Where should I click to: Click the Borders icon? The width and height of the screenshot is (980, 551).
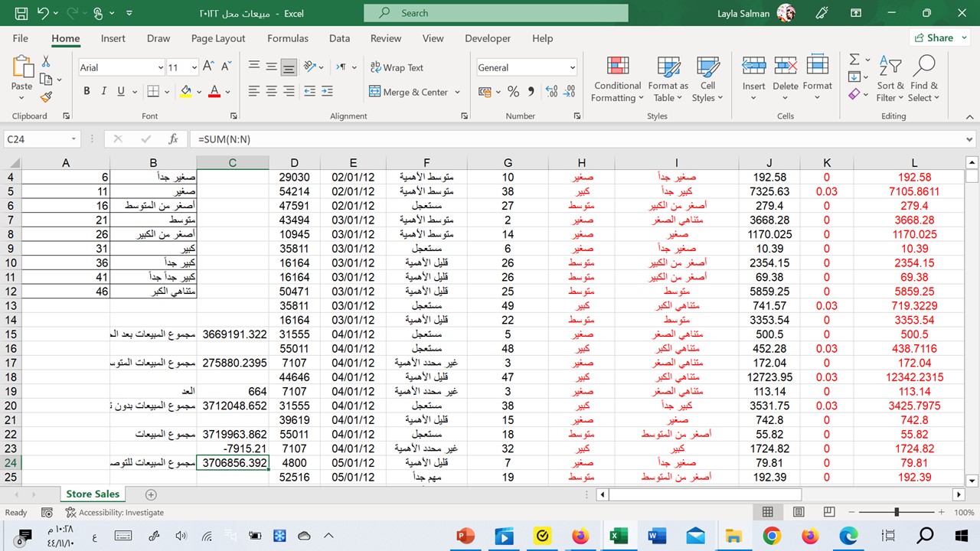pos(153,91)
